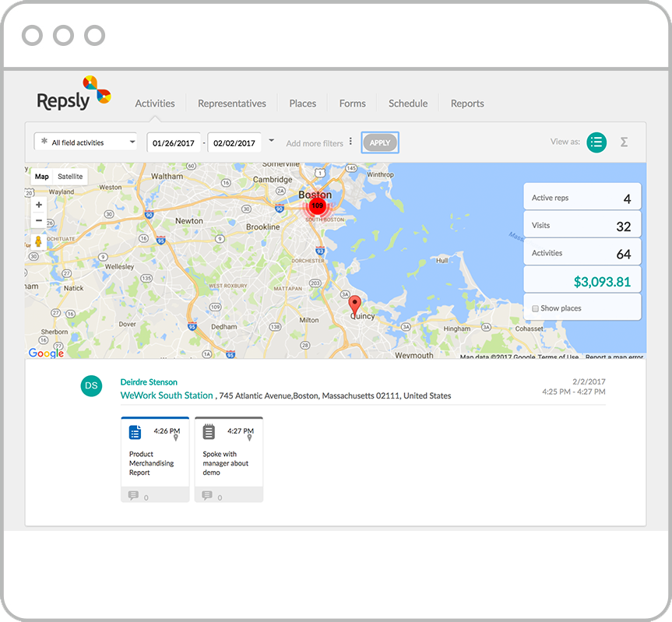Switch to list view icon
Image resolution: width=672 pixels, height=622 pixels.
point(596,142)
